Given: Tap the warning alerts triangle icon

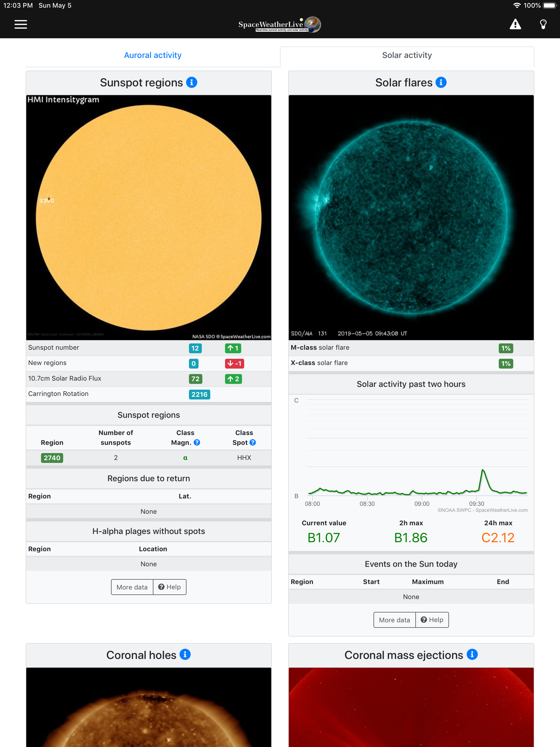Looking at the screenshot, I should tap(515, 24).
